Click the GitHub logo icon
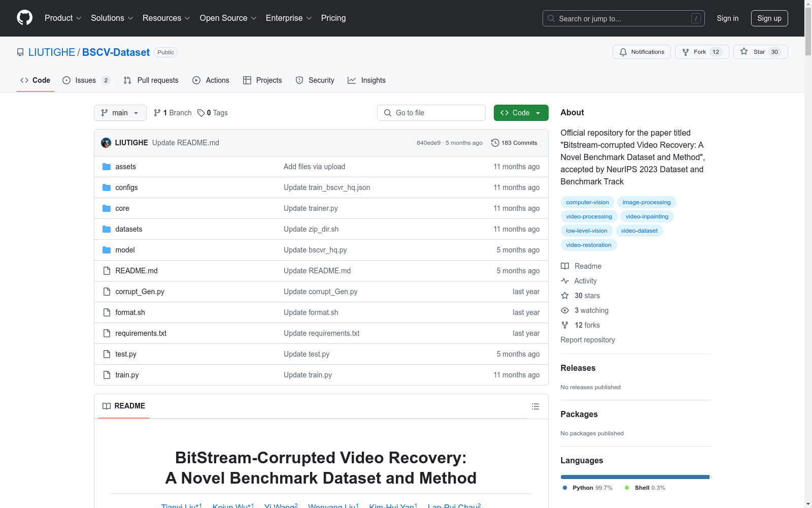812x508 pixels. point(24,18)
